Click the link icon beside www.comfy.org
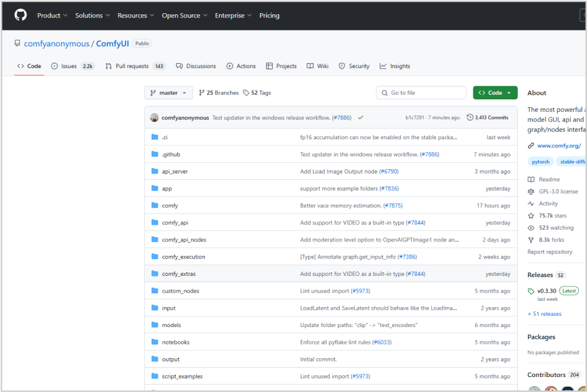Image resolution: width=587 pixels, height=392 pixels. coord(531,145)
